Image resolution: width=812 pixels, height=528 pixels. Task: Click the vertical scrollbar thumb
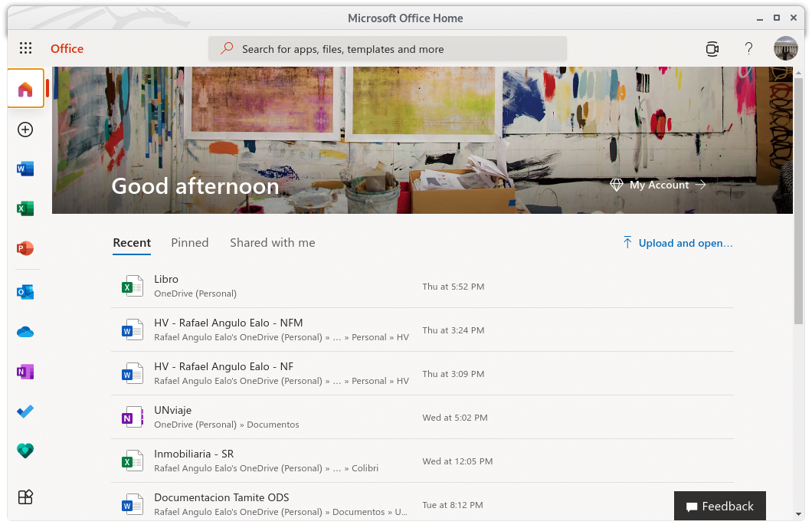tap(798, 201)
